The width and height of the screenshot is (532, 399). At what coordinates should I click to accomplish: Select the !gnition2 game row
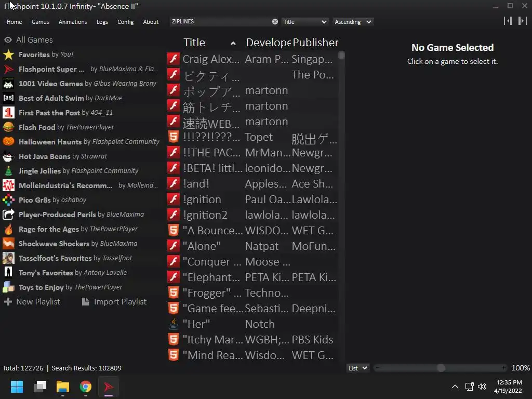tap(253, 215)
